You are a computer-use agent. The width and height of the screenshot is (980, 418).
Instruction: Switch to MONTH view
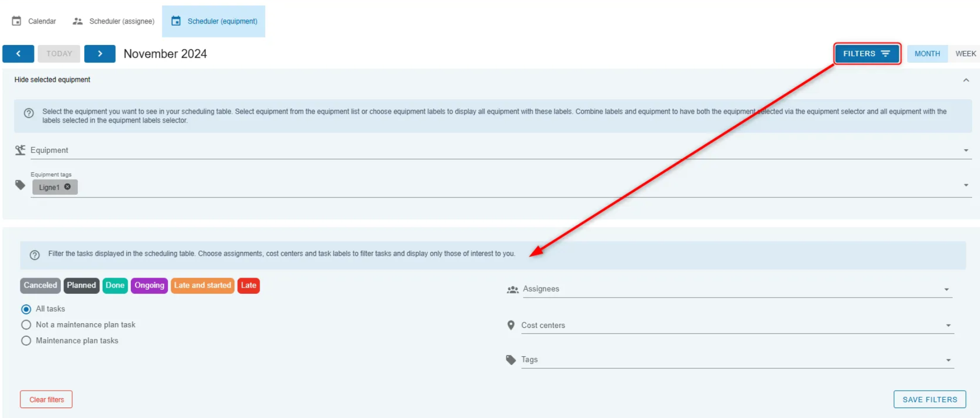point(927,53)
